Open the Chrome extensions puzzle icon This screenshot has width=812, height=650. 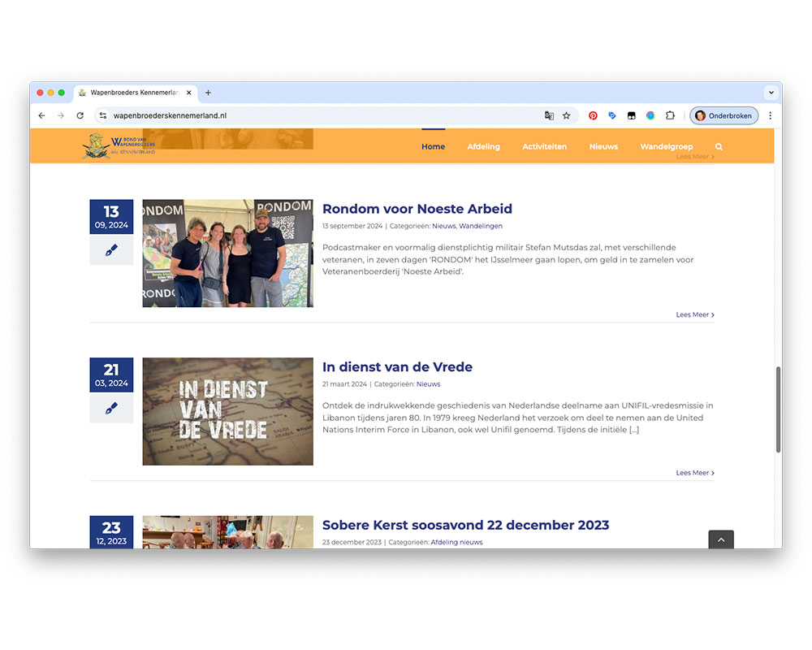[x=671, y=115]
